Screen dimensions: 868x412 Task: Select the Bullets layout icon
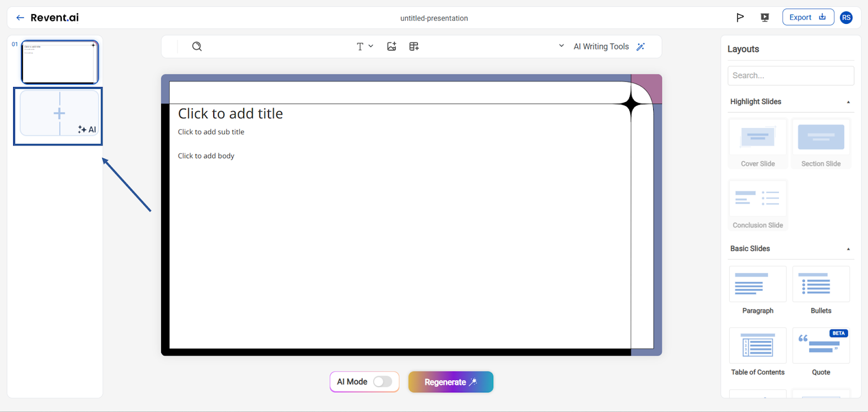[x=821, y=284]
